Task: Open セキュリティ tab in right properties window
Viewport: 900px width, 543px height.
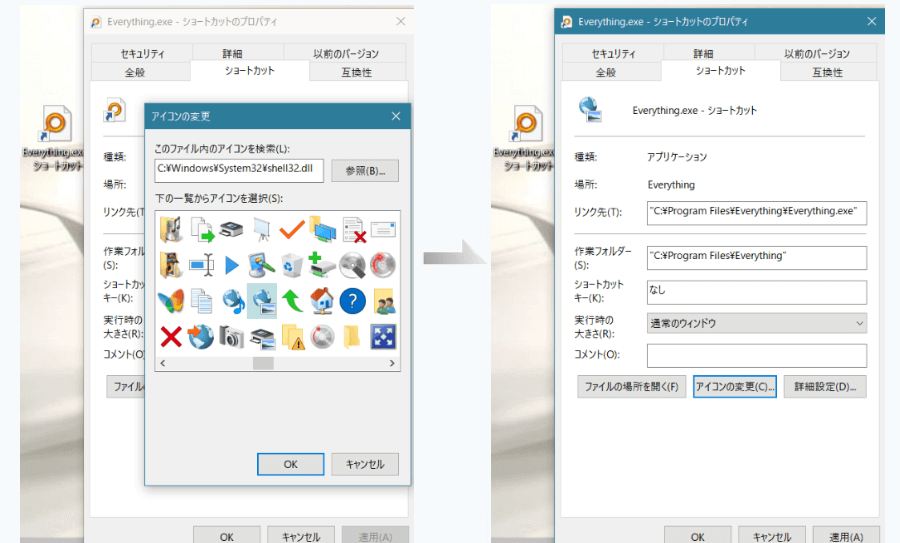Action: pos(613,53)
